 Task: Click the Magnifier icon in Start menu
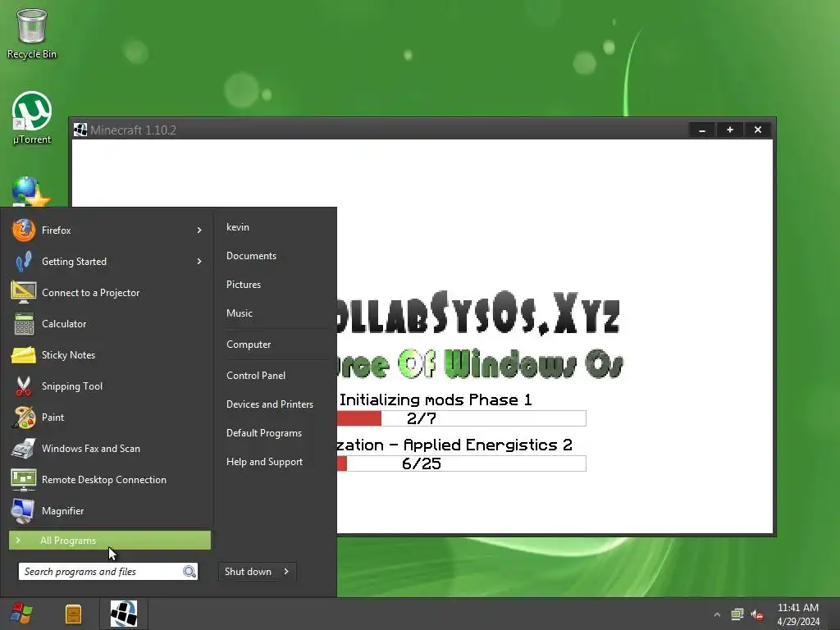[24, 510]
